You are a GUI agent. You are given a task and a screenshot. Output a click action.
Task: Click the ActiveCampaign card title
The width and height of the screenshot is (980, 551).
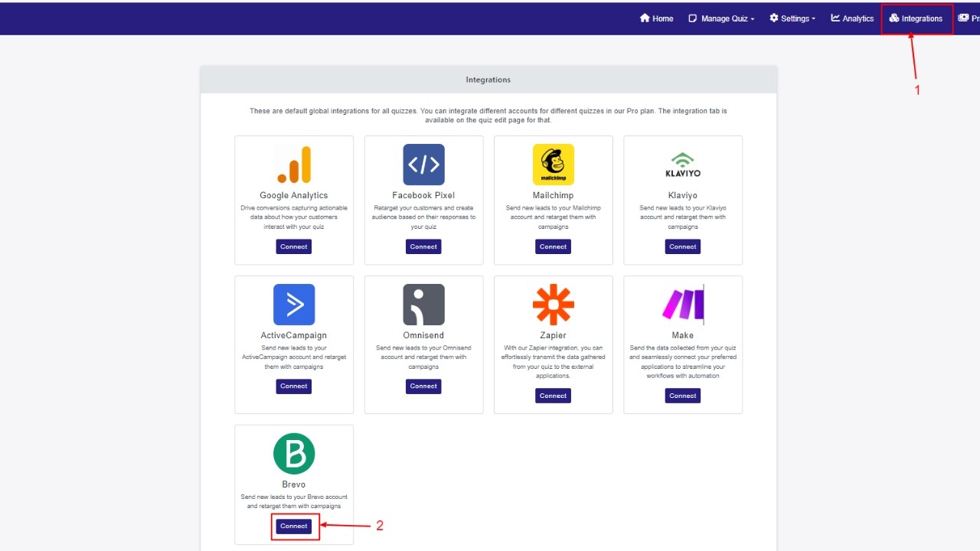pos(294,335)
